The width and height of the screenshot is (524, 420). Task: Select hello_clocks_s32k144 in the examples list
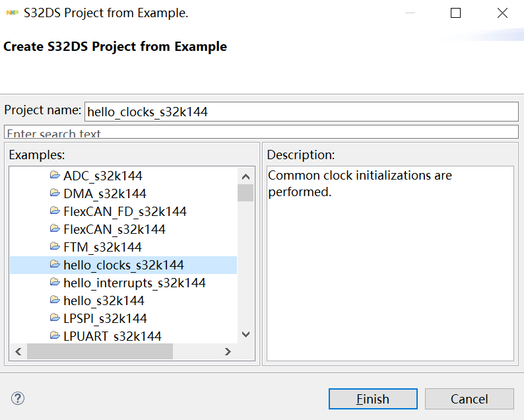pyautogui.click(x=123, y=265)
